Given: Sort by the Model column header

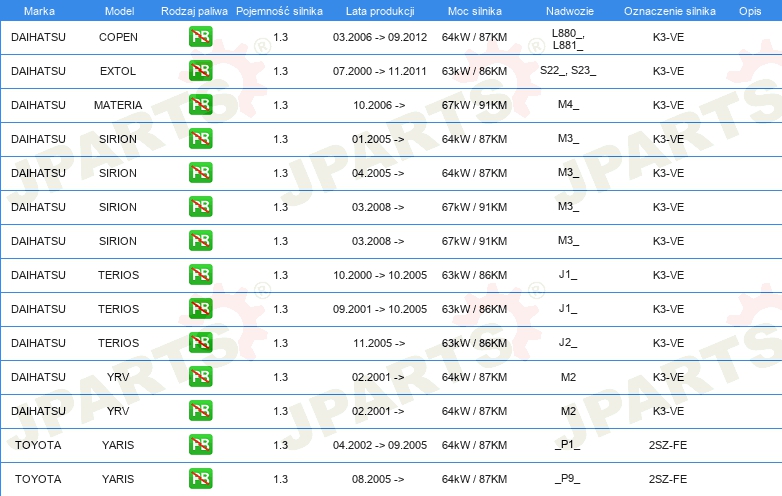Looking at the screenshot, I should point(119,11).
